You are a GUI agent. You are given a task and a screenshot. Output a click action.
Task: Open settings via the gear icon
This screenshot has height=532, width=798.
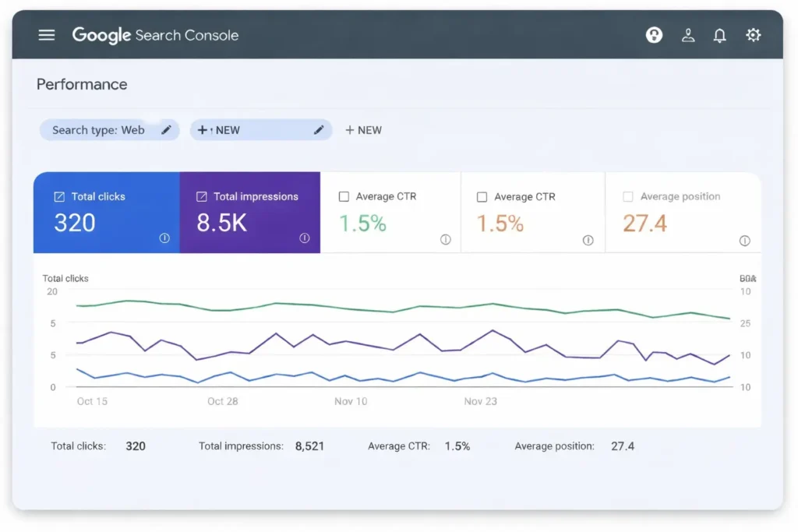(753, 35)
